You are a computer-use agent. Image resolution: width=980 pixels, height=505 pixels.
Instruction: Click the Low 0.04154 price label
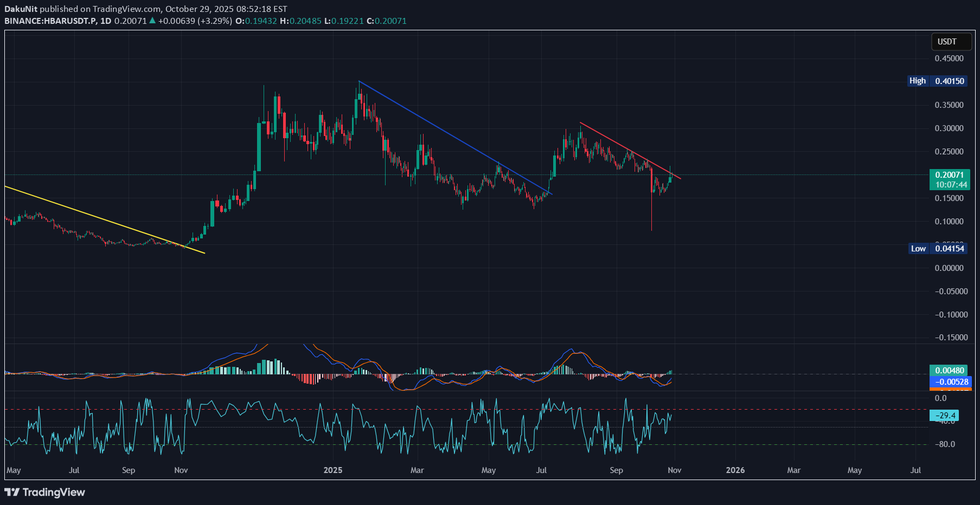(x=938, y=248)
